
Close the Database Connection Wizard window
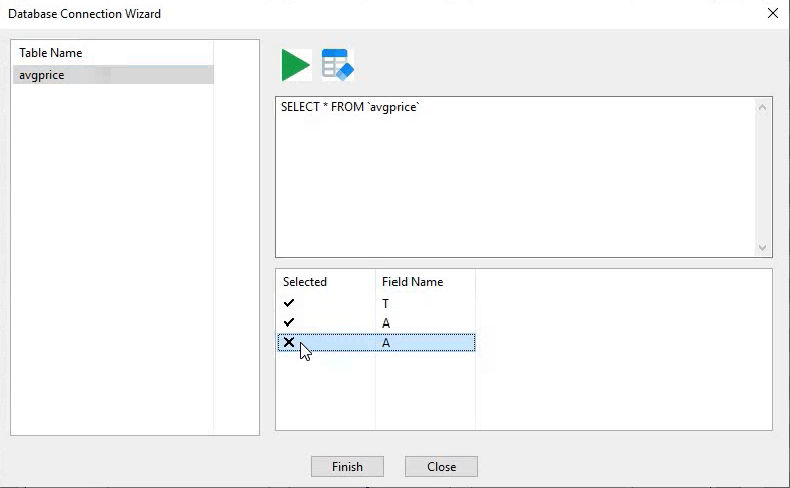tap(773, 14)
